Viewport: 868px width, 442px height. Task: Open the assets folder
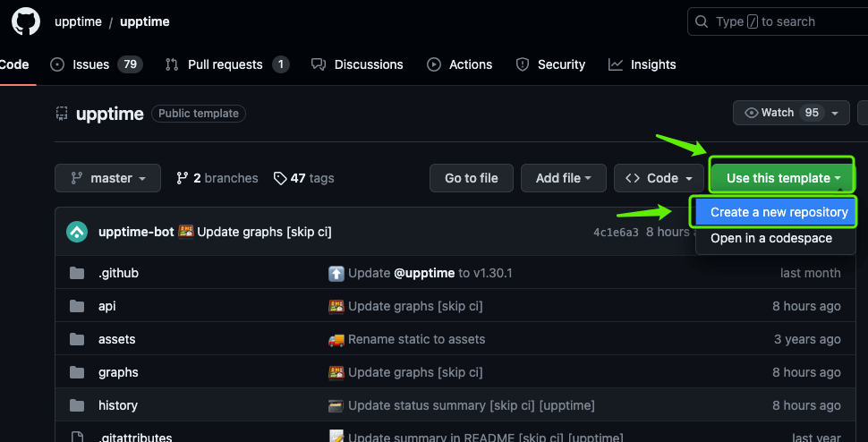pyautogui.click(x=117, y=340)
